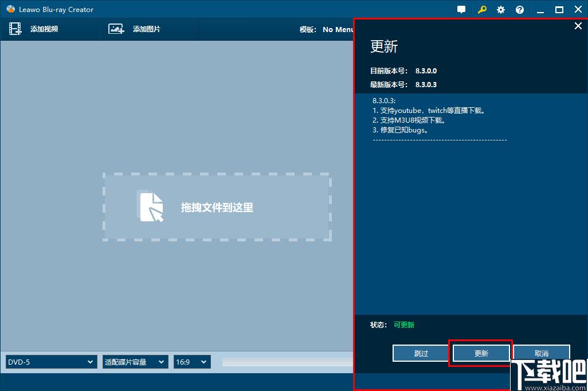
Task: Open the 适配碟片容量 quality dropdown
Action: pos(135,362)
